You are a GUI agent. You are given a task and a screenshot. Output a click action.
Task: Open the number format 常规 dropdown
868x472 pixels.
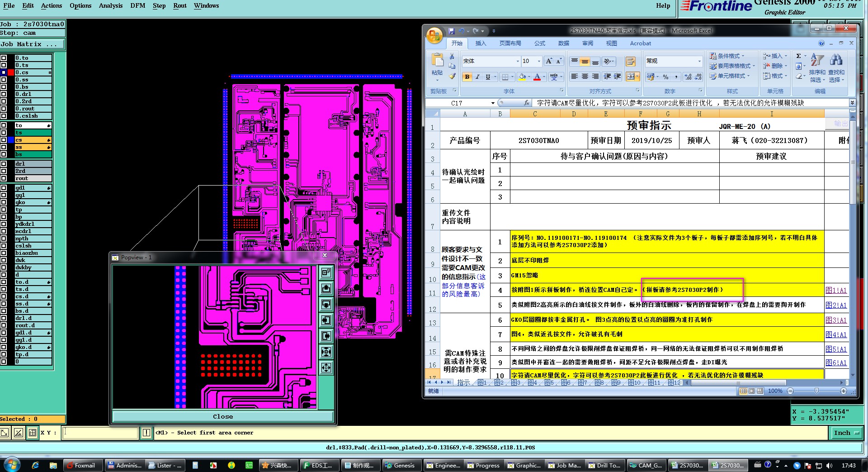click(x=699, y=61)
